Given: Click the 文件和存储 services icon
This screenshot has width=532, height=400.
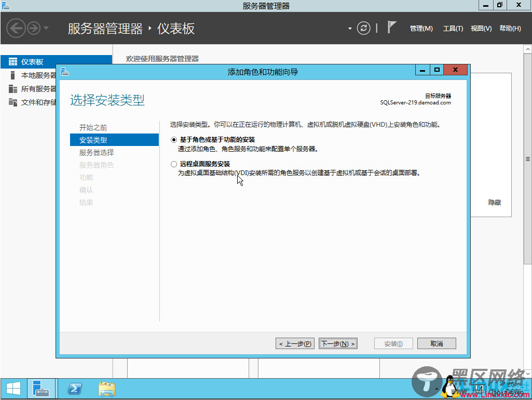Looking at the screenshot, I should click(13, 102).
